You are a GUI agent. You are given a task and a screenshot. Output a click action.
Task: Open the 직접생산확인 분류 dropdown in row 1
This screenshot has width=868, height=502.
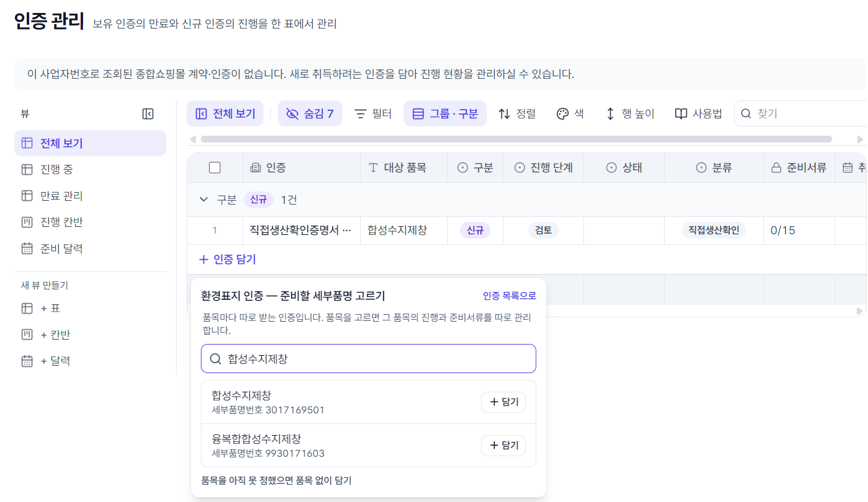714,231
